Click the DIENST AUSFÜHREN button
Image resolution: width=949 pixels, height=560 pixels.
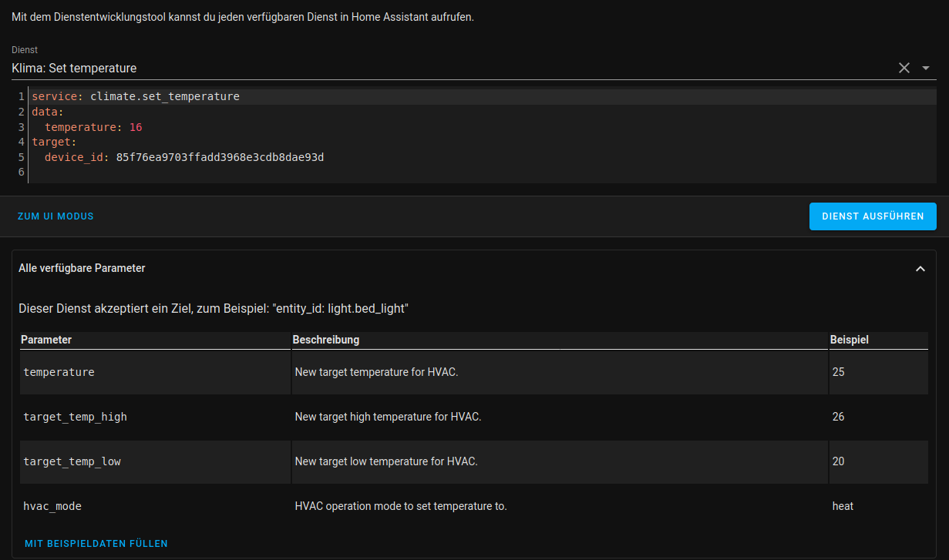tap(873, 216)
